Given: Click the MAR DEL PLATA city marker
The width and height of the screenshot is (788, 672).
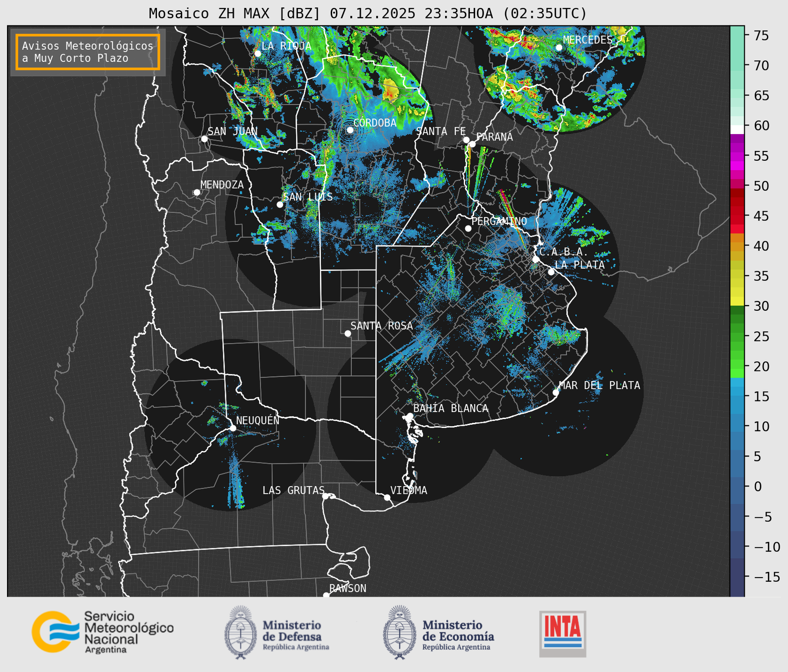Looking at the screenshot, I should pos(556,393).
